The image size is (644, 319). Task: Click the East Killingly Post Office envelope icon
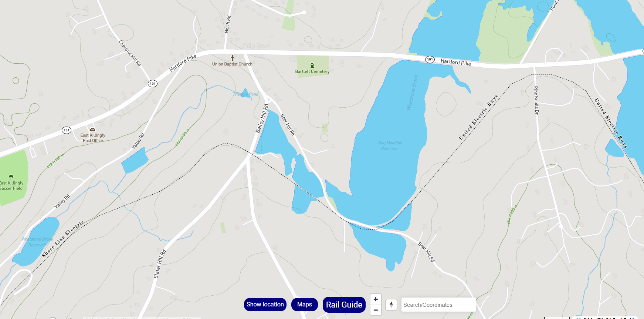click(x=93, y=130)
